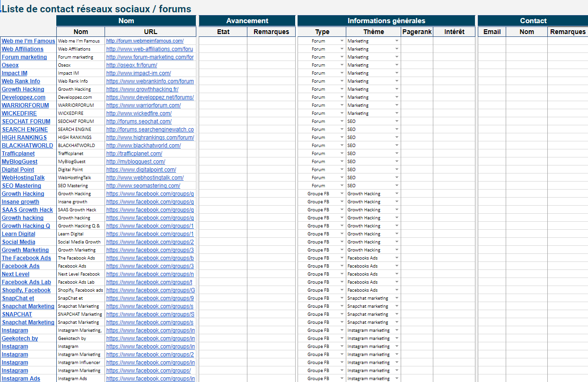Click the Web me I'm Famous name link
Viewport: 588px width, 382px height.
[28, 41]
